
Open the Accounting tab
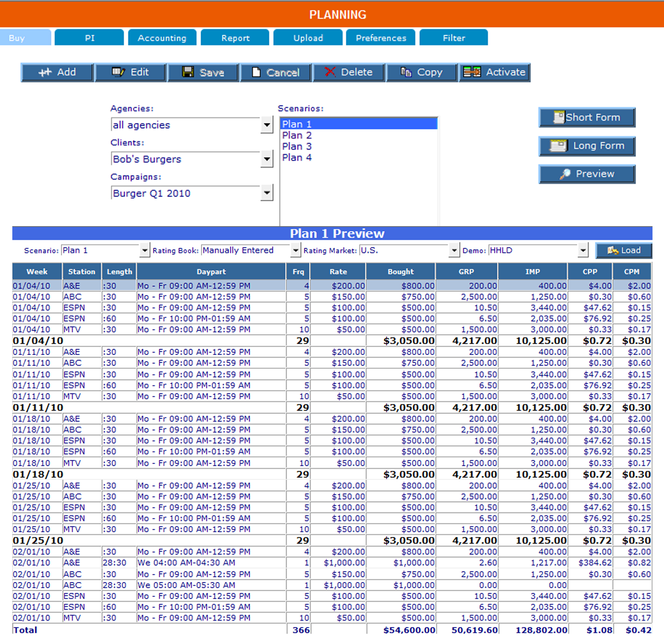click(x=162, y=37)
